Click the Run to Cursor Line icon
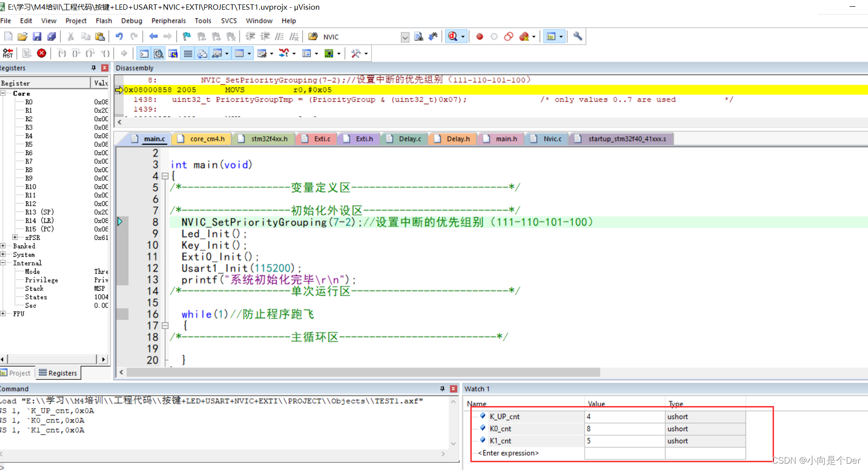 coord(105,53)
